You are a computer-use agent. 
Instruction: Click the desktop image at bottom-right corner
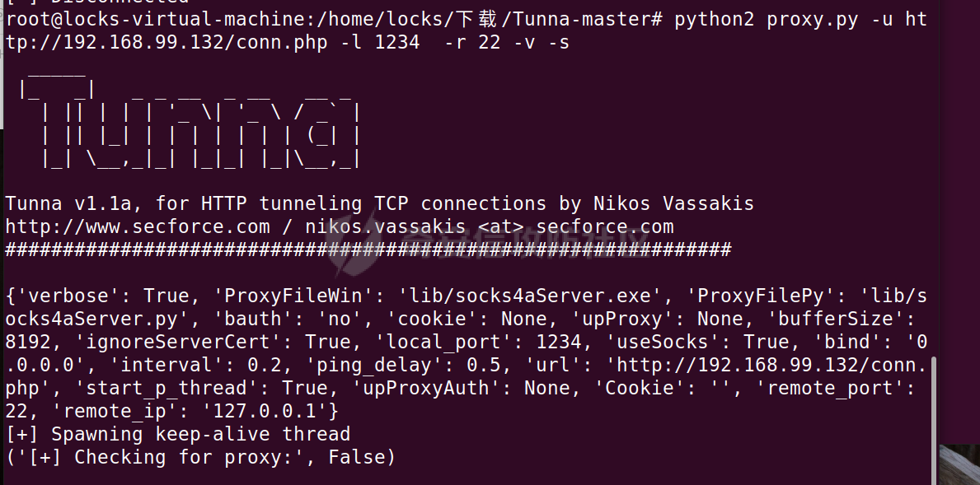959,464
